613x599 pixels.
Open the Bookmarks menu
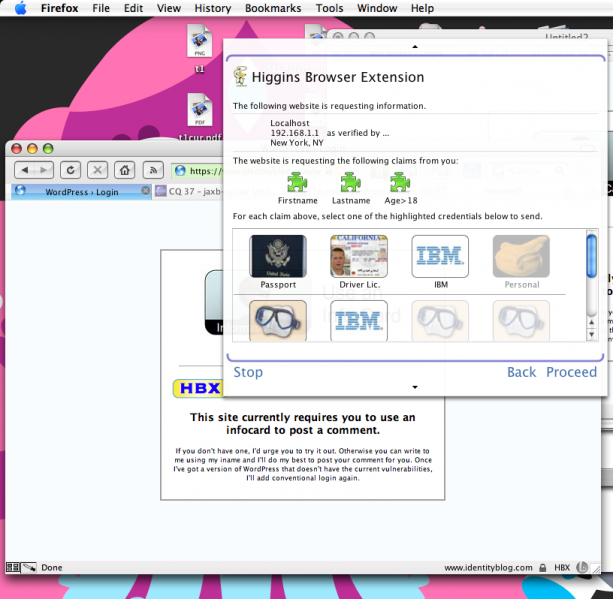pos(273,8)
